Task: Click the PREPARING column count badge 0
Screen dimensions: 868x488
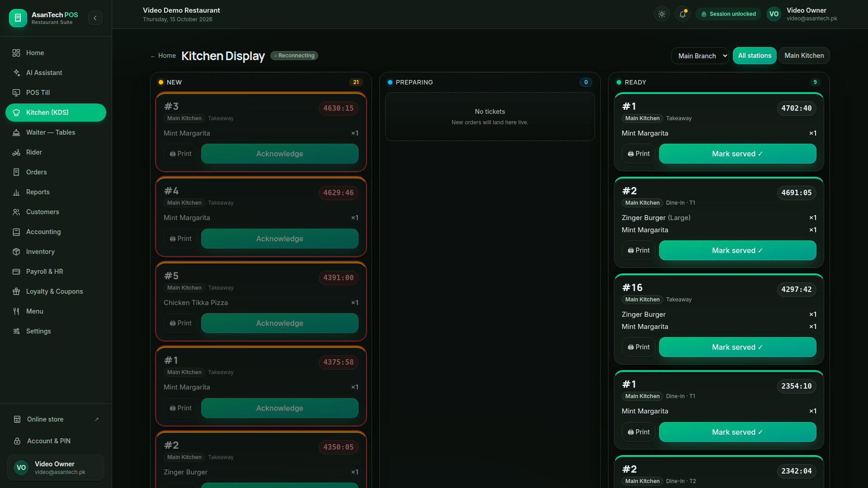Action: tap(586, 82)
